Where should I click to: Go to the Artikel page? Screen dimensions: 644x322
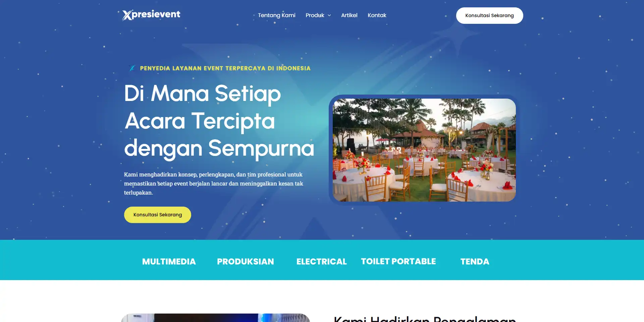pyautogui.click(x=349, y=15)
